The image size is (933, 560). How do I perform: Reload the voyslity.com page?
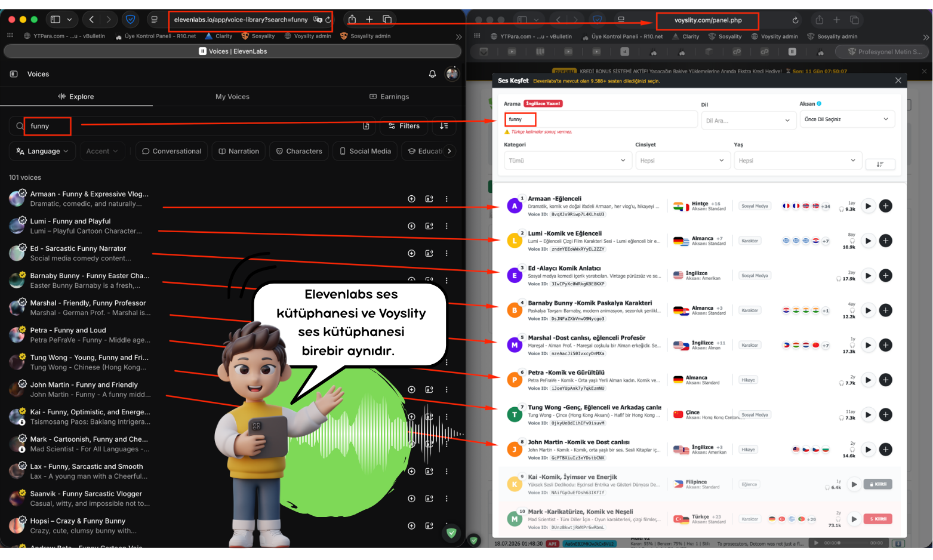tap(795, 20)
